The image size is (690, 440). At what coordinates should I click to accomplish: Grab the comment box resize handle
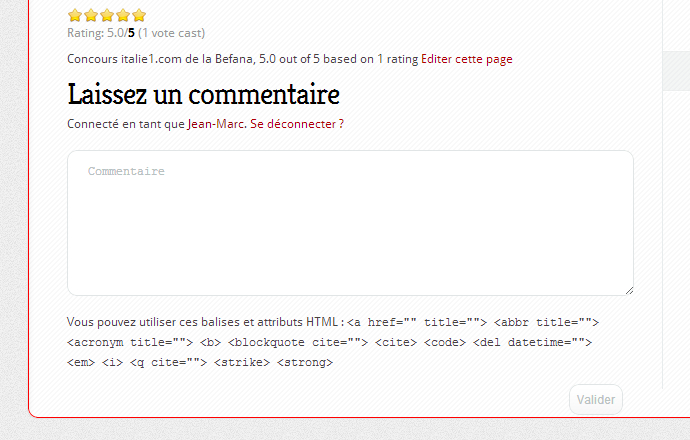coord(628,290)
